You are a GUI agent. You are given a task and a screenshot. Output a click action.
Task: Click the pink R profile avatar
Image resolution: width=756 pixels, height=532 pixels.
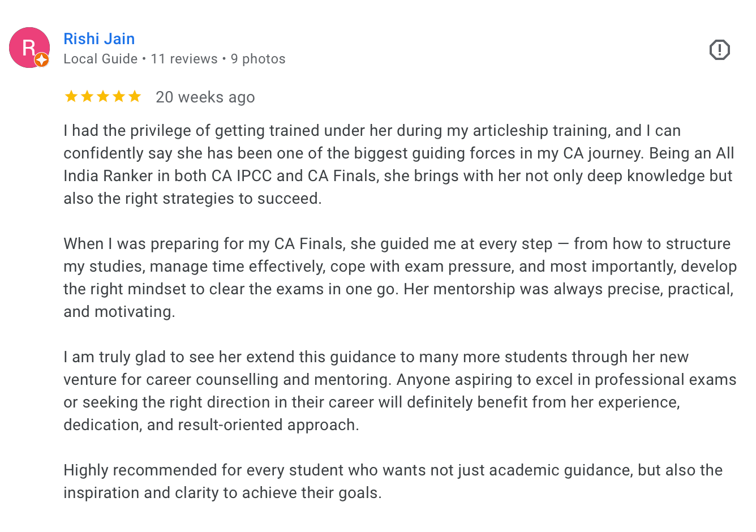click(x=27, y=46)
